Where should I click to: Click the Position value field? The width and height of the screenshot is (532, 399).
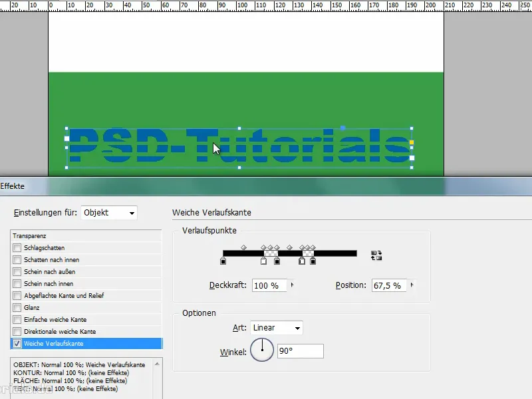[x=389, y=285]
